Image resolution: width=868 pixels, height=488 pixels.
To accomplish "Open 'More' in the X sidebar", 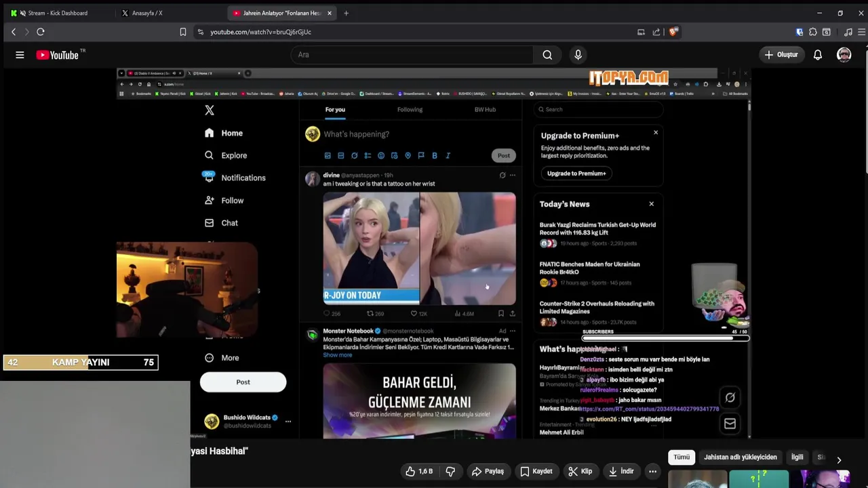I will click(x=222, y=358).
